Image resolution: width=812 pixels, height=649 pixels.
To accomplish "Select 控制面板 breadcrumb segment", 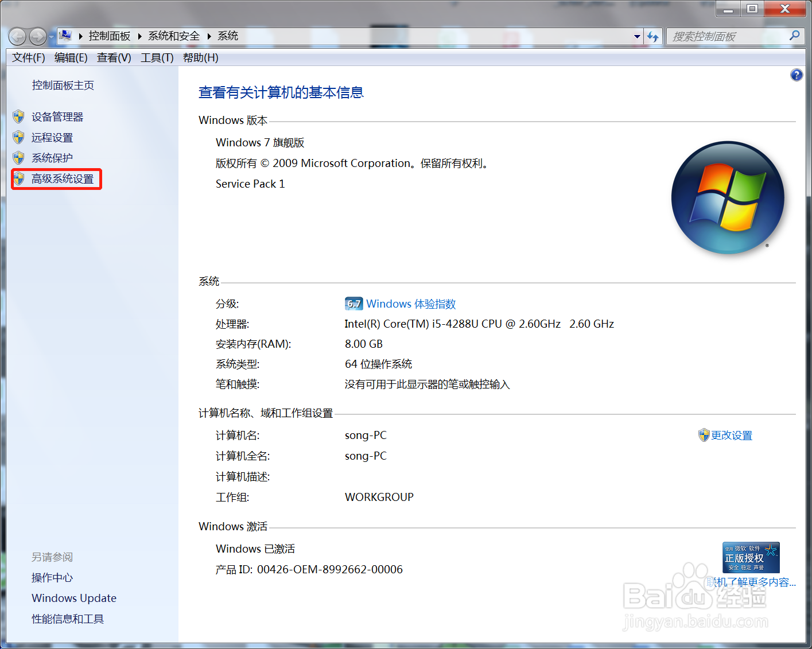I will pos(110,36).
